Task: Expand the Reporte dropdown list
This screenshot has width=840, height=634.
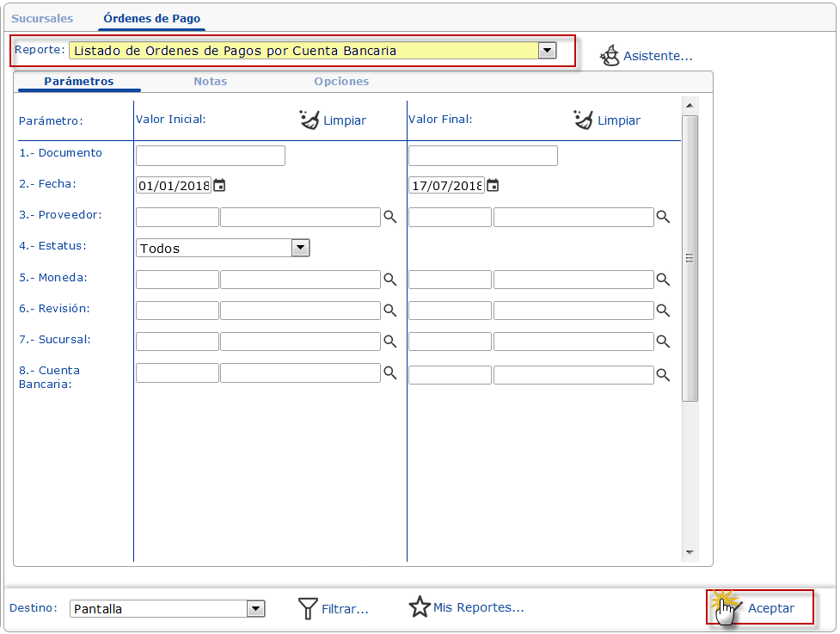Action: pos(546,51)
